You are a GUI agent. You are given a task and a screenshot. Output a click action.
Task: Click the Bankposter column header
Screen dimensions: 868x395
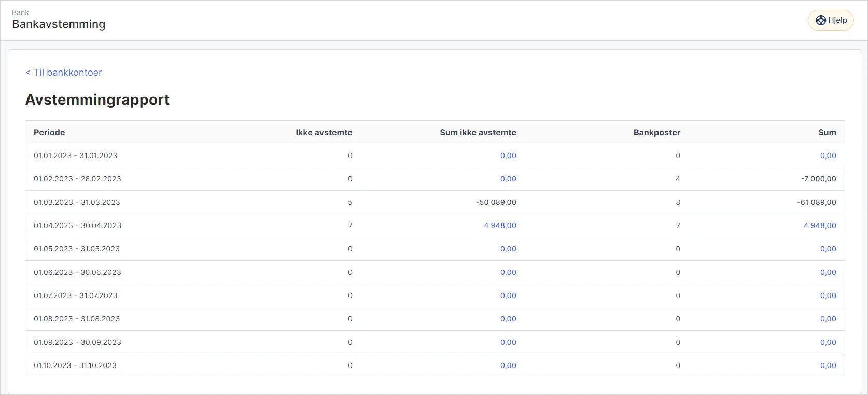point(656,132)
